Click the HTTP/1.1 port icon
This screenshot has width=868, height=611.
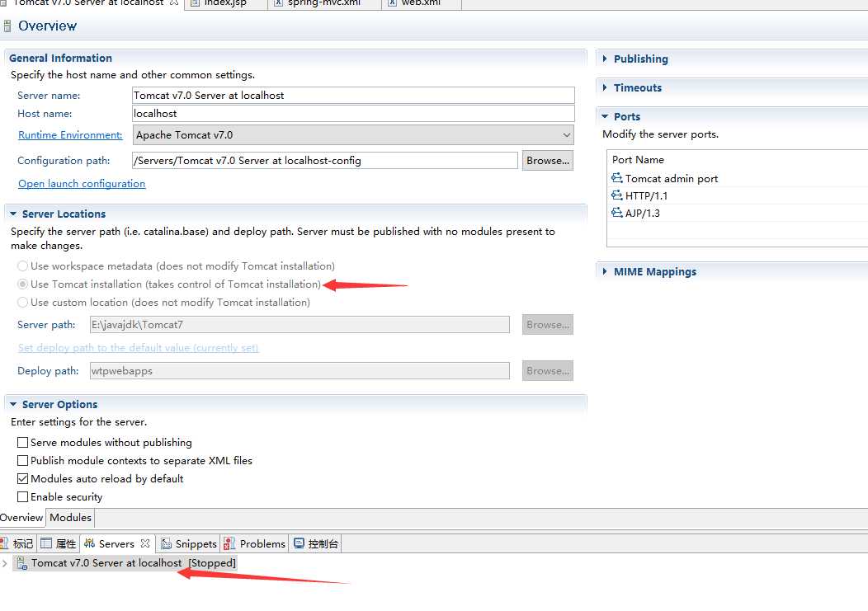(x=616, y=195)
